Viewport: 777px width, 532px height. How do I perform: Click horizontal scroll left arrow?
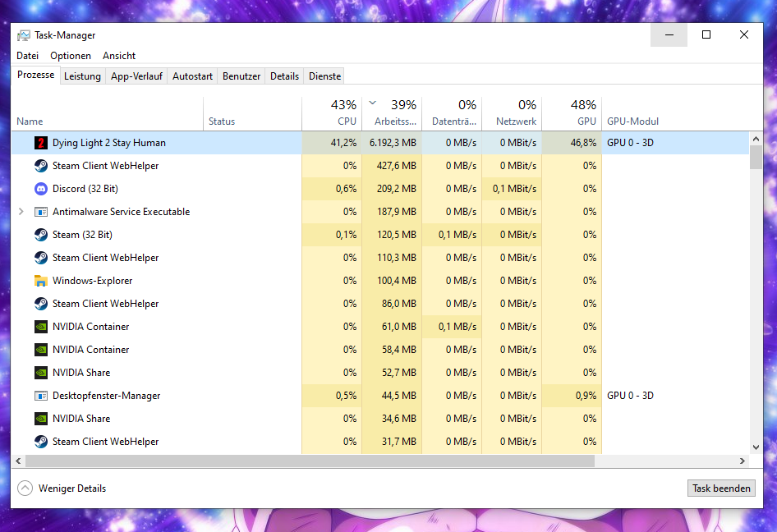(18, 461)
